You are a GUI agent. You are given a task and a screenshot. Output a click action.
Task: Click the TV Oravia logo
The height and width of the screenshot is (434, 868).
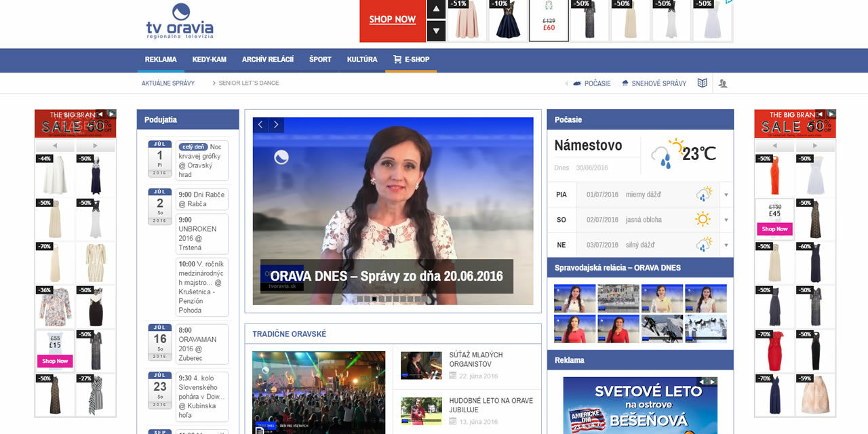pos(180,22)
